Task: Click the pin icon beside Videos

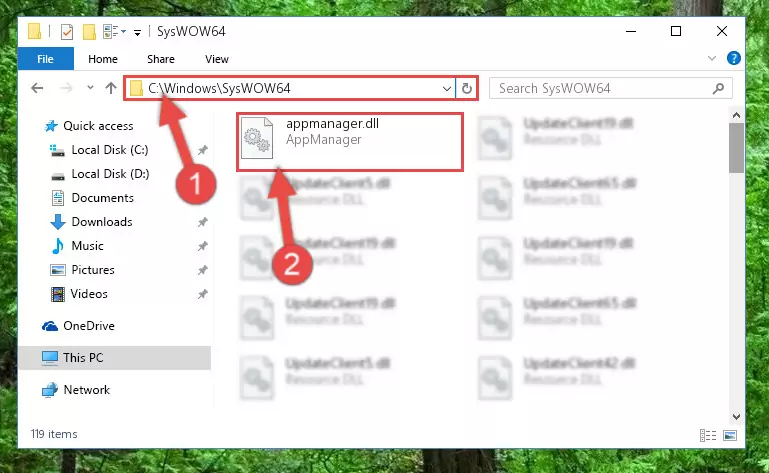Action: pyautogui.click(x=202, y=294)
